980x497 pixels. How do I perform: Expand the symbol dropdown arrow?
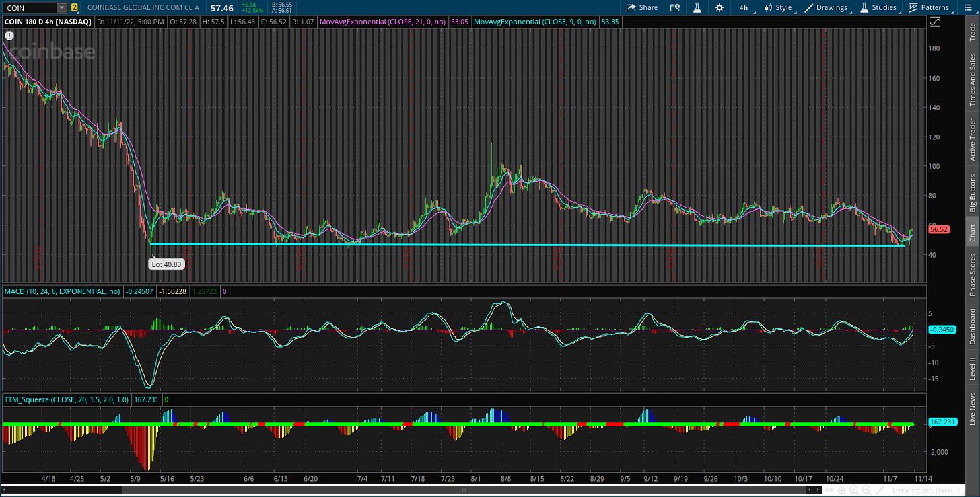coord(62,8)
